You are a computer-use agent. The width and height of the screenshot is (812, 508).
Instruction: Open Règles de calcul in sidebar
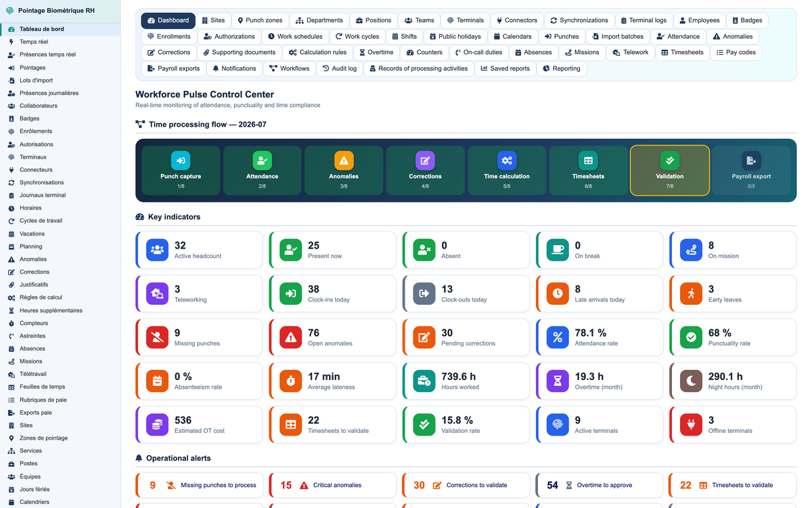pos(60,297)
